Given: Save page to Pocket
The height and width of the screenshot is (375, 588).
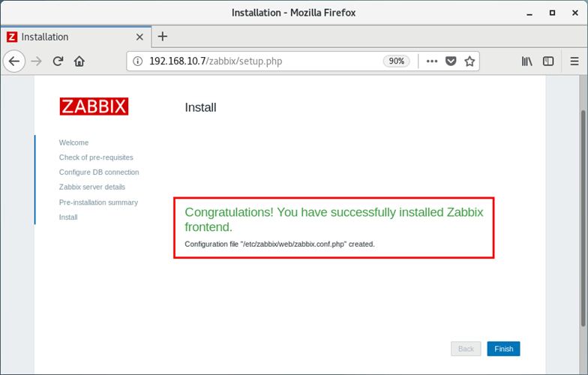Looking at the screenshot, I should click(x=451, y=61).
